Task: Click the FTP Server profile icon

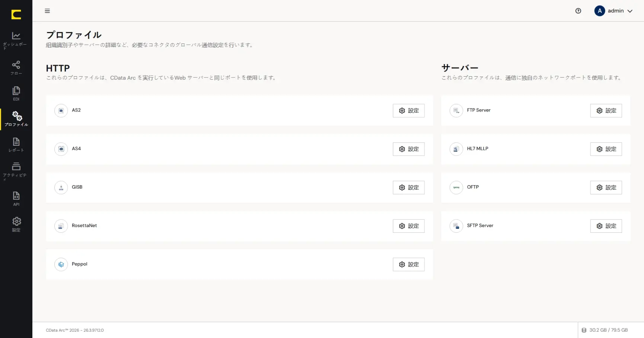Action: tap(456, 110)
